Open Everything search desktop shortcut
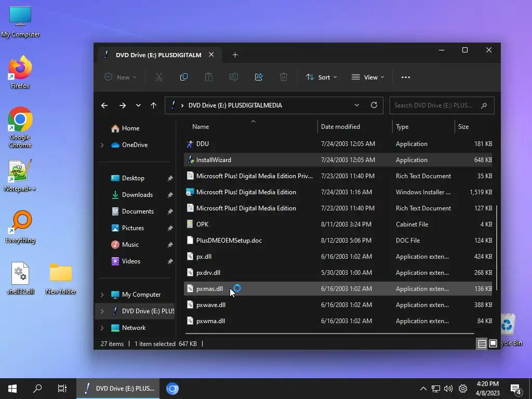Image resolution: width=532 pixels, height=399 pixels. (x=20, y=228)
